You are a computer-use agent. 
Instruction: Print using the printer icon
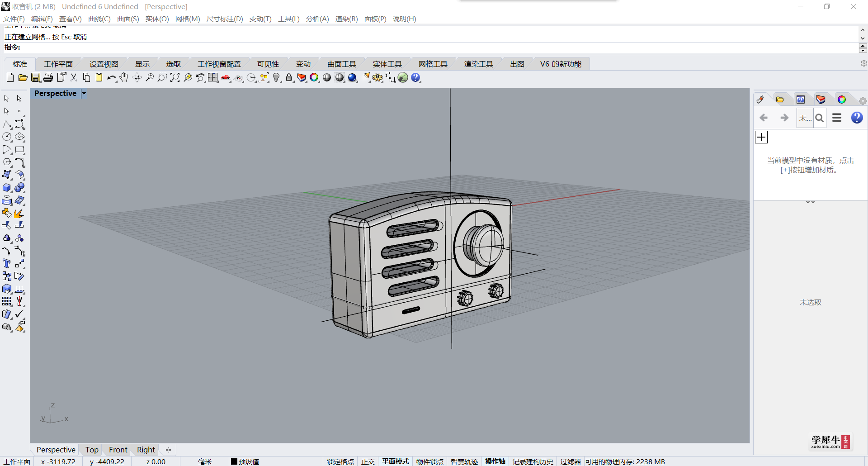48,78
